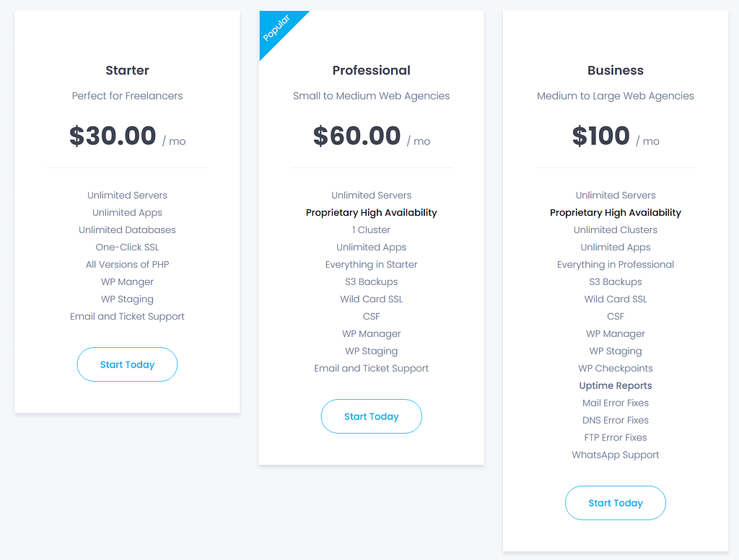
Task: Click the Start Today button under Starter plan
Action: pos(127,364)
